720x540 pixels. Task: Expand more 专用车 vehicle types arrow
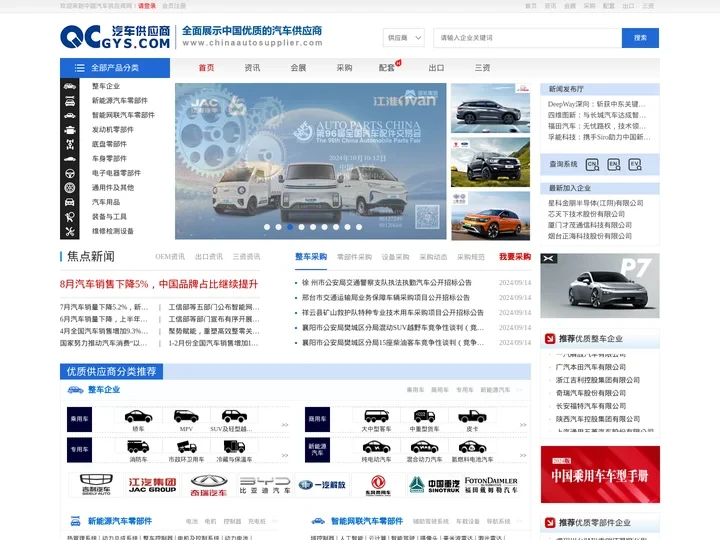285,455
